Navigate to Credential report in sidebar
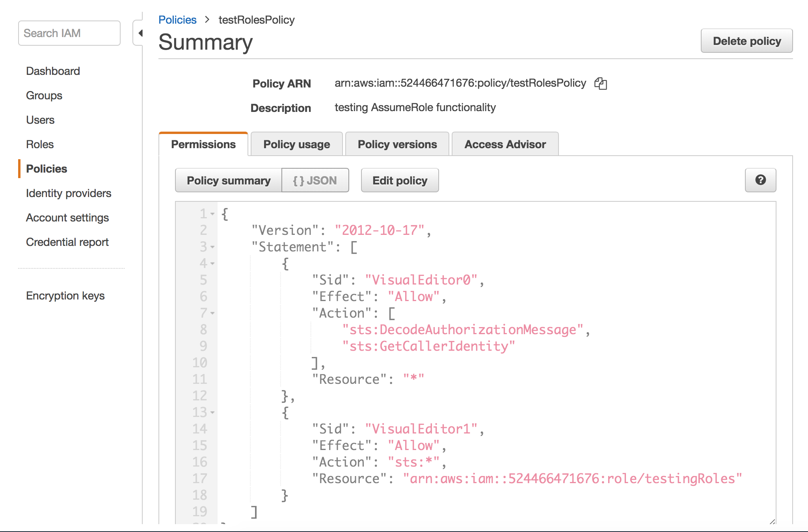 tap(67, 242)
